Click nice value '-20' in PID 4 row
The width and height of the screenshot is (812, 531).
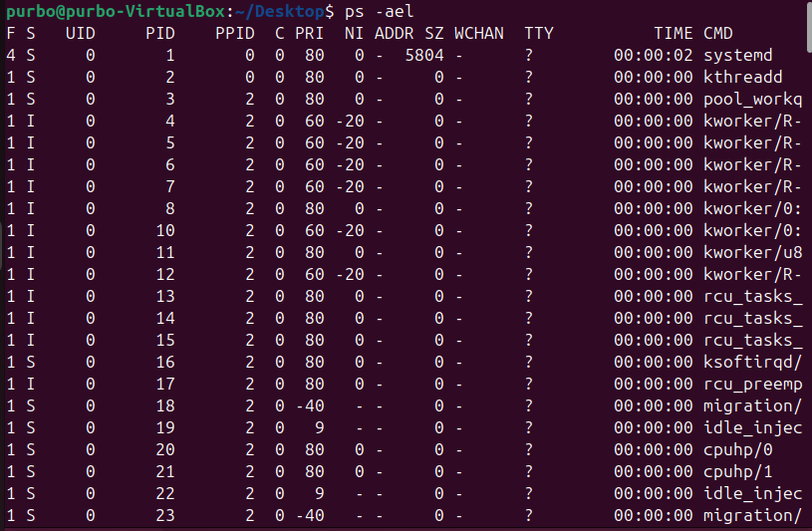(x=350, y=121)
